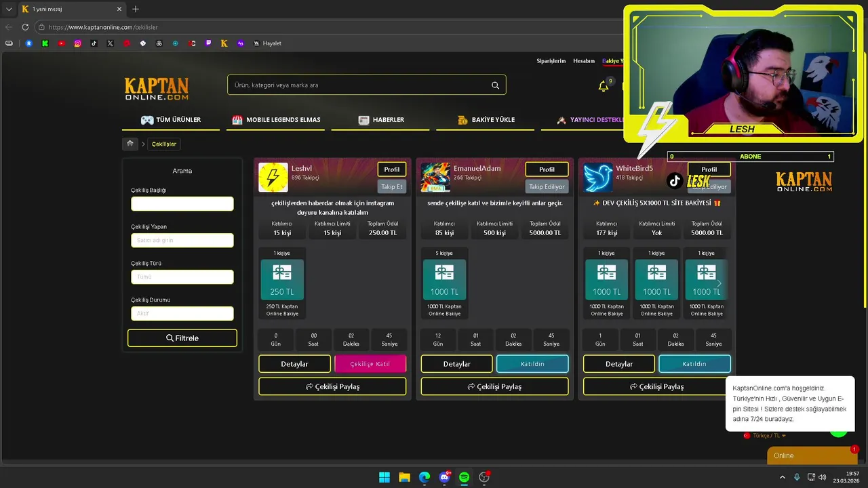Show hidden system tray icons
Image resolution: width=868 pixels, height=488 pixels.
pyautogui.click(x=782, y=477)
